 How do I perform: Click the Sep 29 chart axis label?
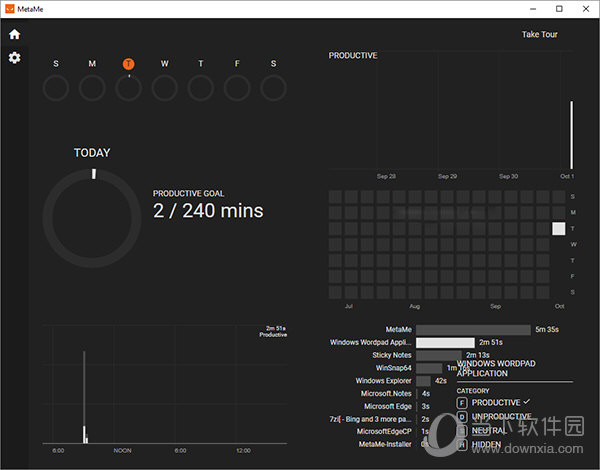(x=447, y=176)
